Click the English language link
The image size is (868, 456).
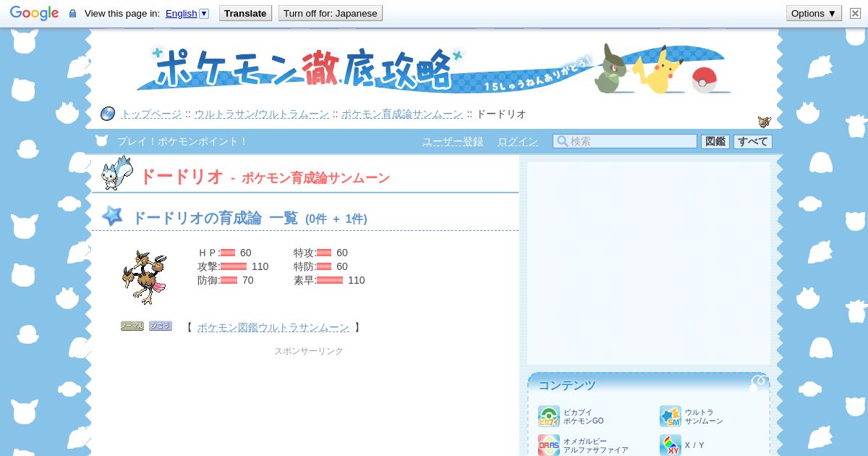(x=181, y=13)
